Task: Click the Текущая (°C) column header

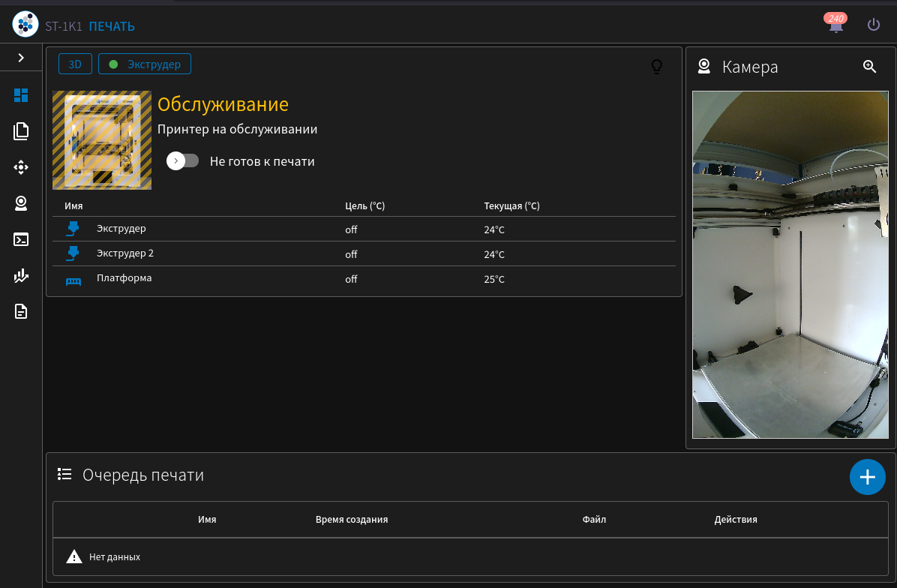Action: click(x=512, y=206)
